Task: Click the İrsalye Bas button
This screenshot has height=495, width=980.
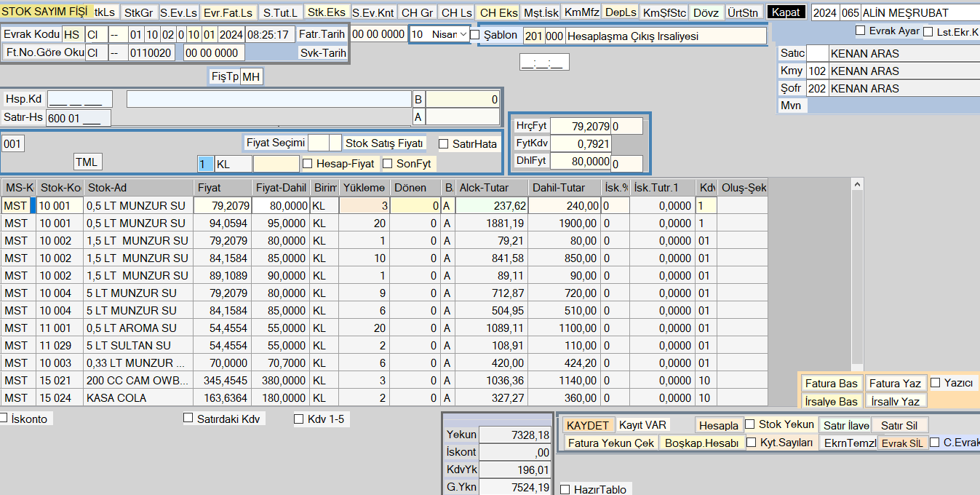Action: pyautogui.click(x=832, y=401)
